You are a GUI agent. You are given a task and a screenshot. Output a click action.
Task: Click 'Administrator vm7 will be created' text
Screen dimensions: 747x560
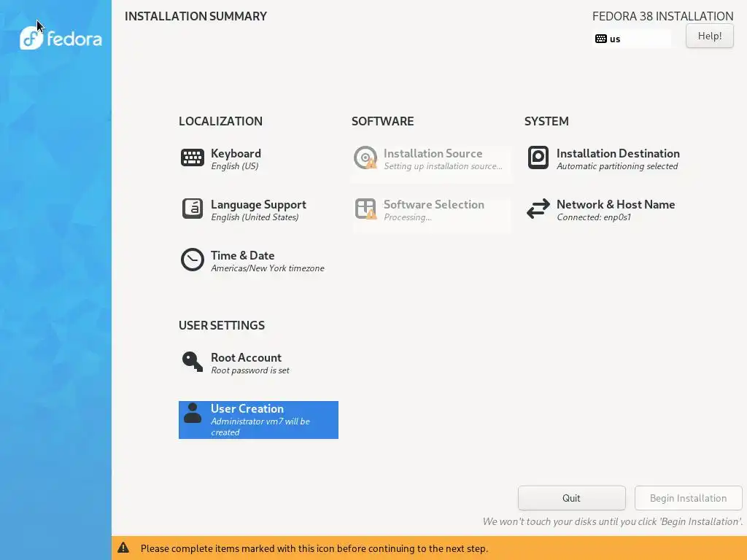pyautogui.click(x=260, y=427)
